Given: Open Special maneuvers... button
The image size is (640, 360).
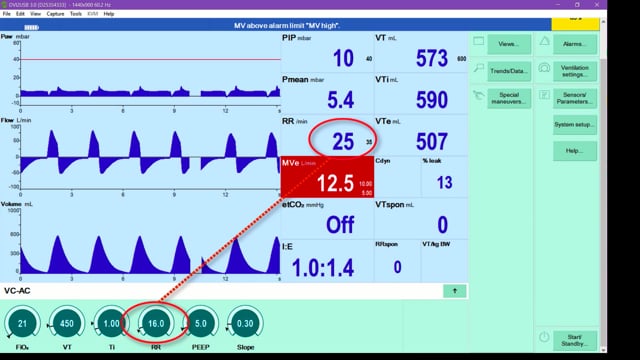Looking at the screenshot, I should click(x=509, y=98).
